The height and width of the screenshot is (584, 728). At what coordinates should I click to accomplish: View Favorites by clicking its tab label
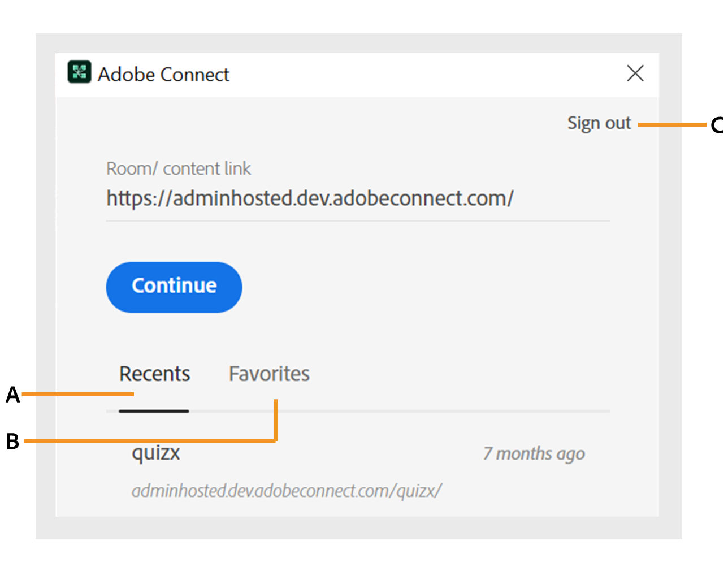268,373
